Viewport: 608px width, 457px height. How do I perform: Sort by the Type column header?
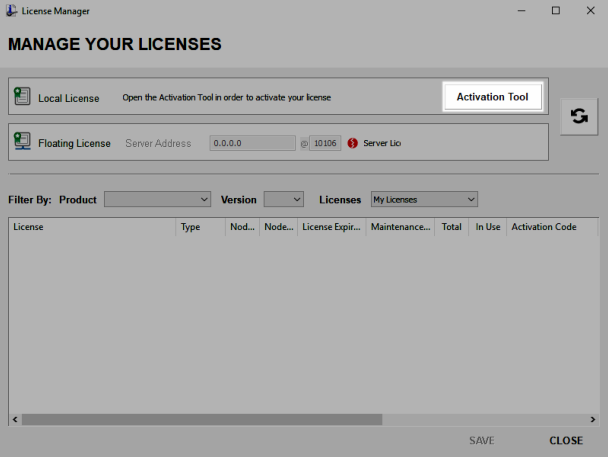tap(200, 227)
